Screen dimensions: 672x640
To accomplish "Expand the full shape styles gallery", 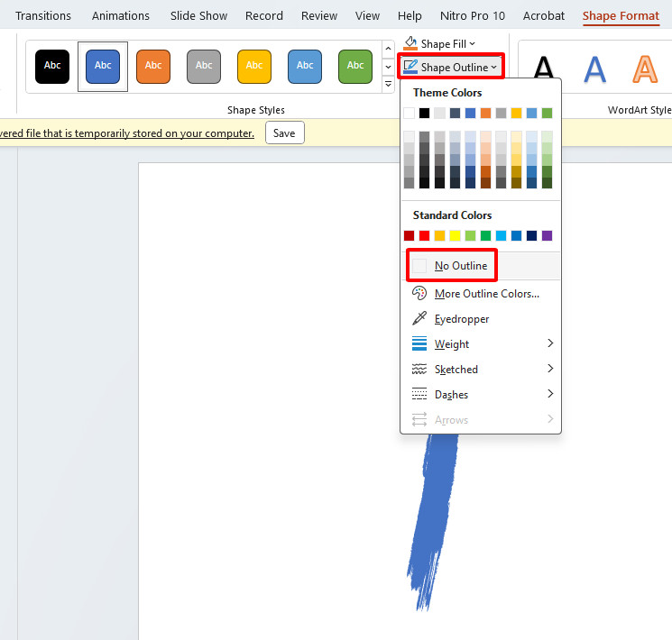I will 388,85.
